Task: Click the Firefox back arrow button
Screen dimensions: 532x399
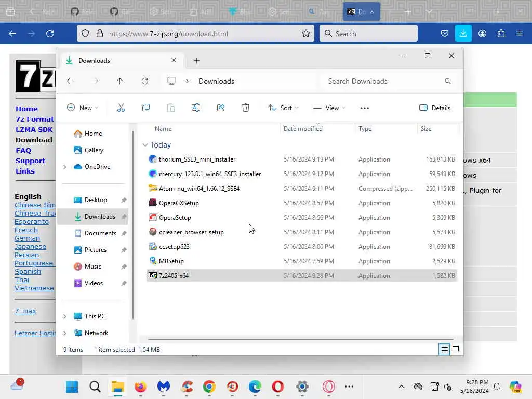Action: [x=12, y=34]
